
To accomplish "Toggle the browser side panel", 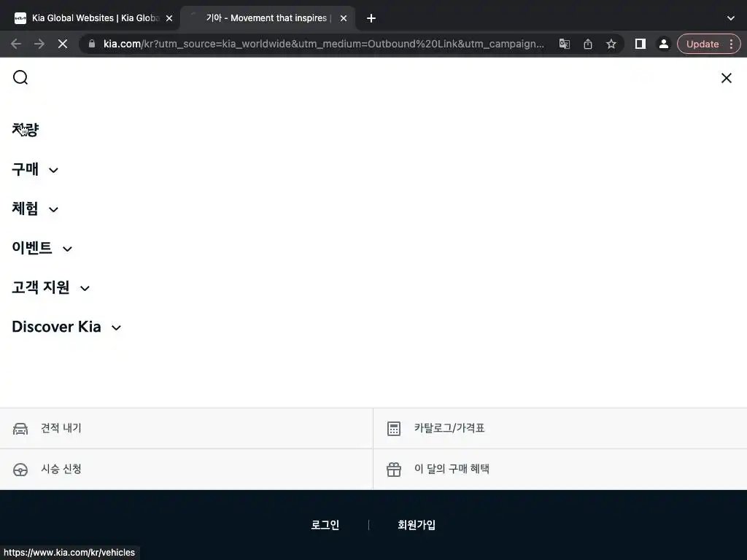I will tap(640, 44).
